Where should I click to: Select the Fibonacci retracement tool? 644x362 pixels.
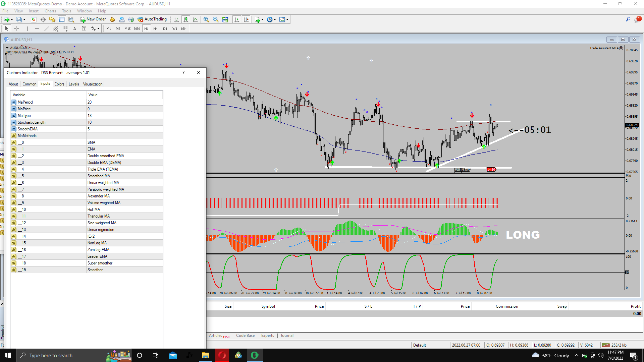point(65,29)
